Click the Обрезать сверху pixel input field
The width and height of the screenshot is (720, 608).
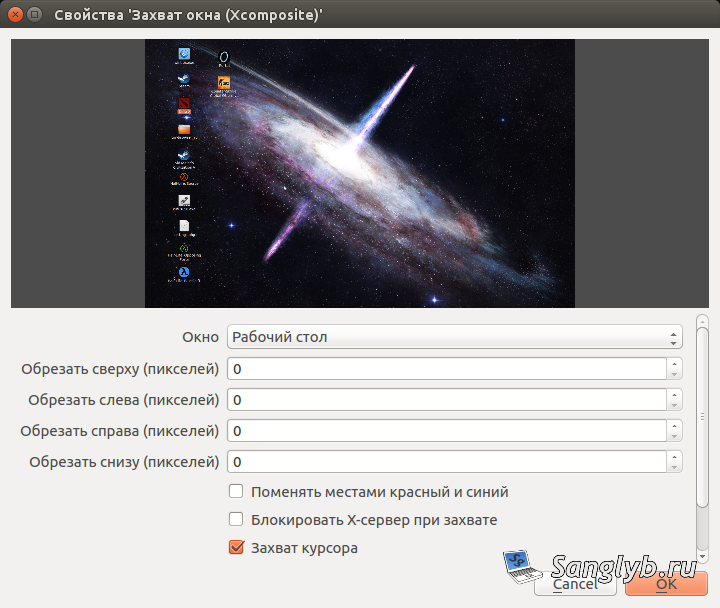coord(447,369)
